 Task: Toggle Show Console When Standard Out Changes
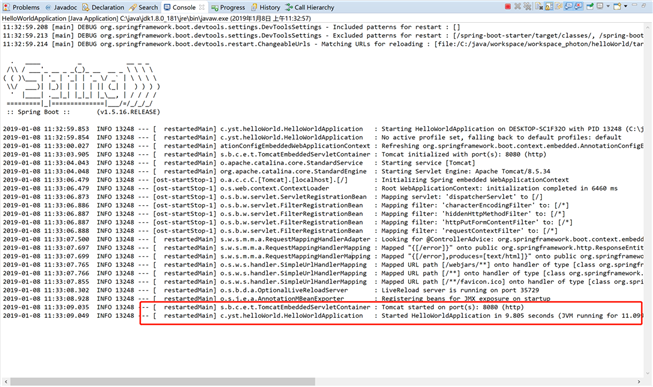(568, 6)
